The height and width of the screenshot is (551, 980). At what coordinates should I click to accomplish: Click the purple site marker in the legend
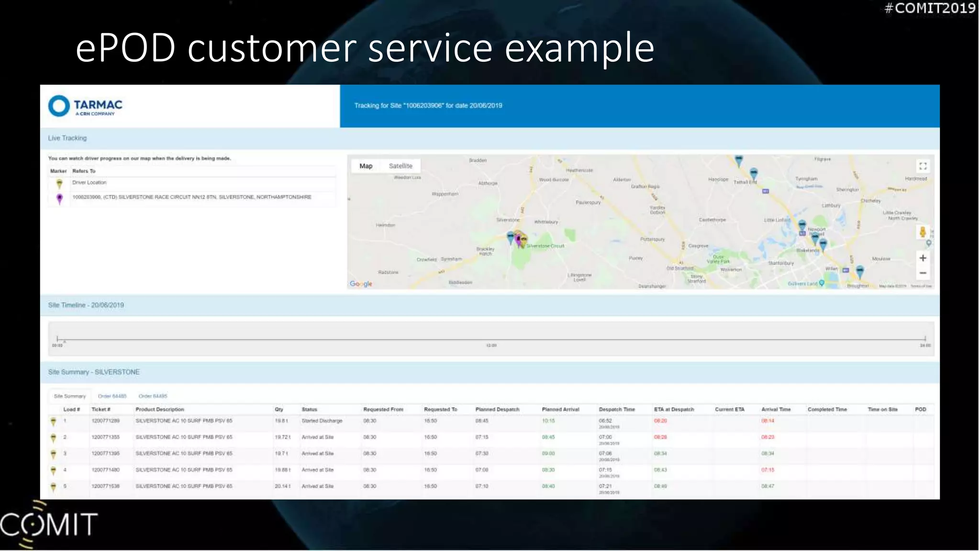[x=59, y=198]
